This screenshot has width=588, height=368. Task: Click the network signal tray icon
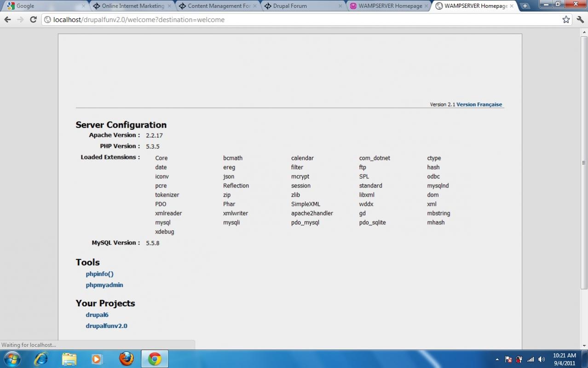pos(530,359)
